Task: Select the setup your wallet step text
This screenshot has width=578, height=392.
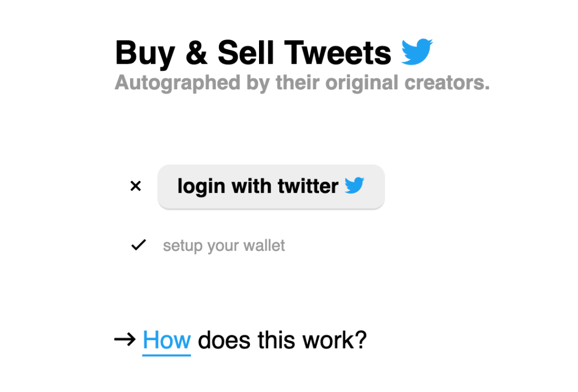Action: tap(224, 246)
